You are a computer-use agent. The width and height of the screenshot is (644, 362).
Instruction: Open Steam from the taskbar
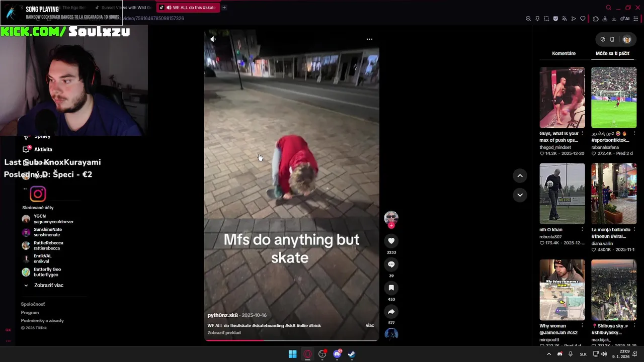point(352,354)
